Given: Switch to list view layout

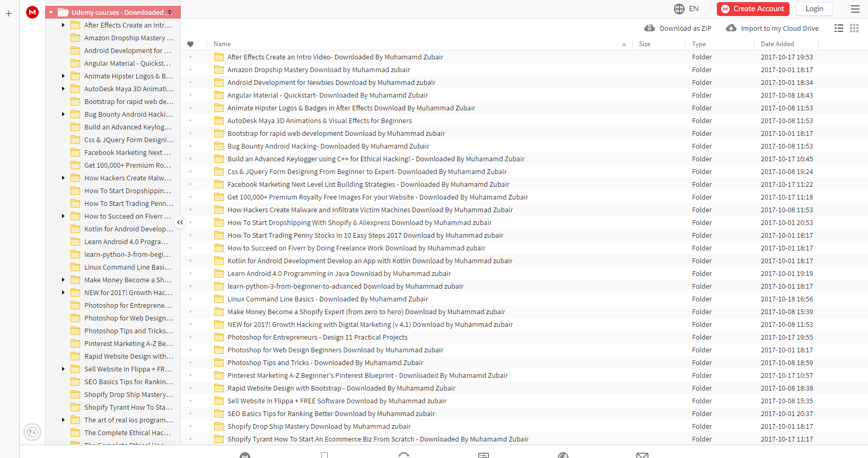Looking at the screenshot, I should pyautogui.click(x=839, y=28).
